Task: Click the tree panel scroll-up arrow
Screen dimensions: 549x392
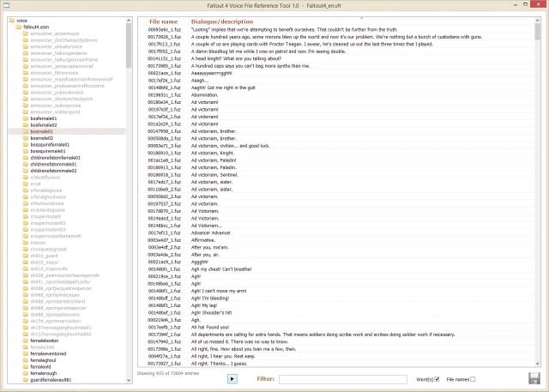Action: [x=129, y=21]
